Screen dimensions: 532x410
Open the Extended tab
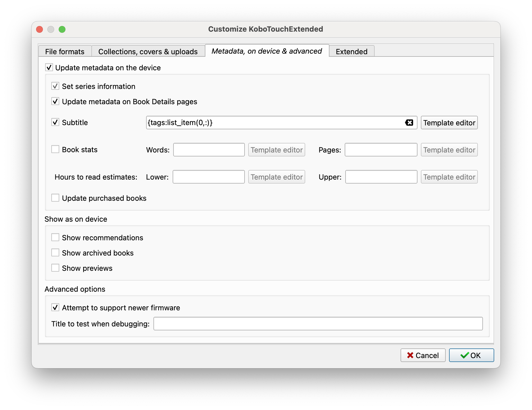click(x=352, y=51)
